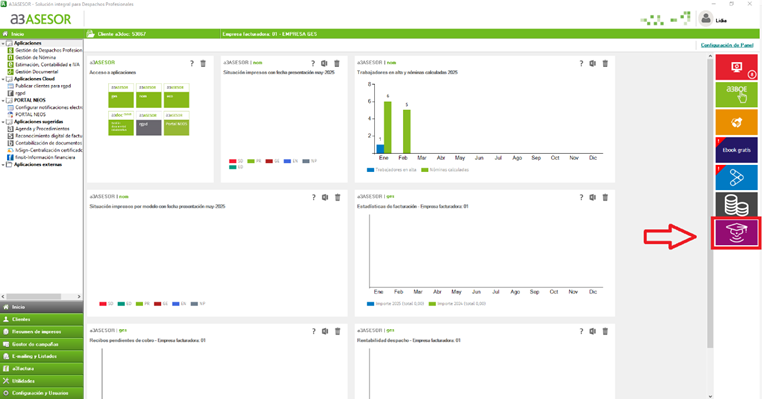Image resolution: width=762 pixels, height=399 pixels.
Task: Click the Inicio header tab at top
Action: (42, 34)
